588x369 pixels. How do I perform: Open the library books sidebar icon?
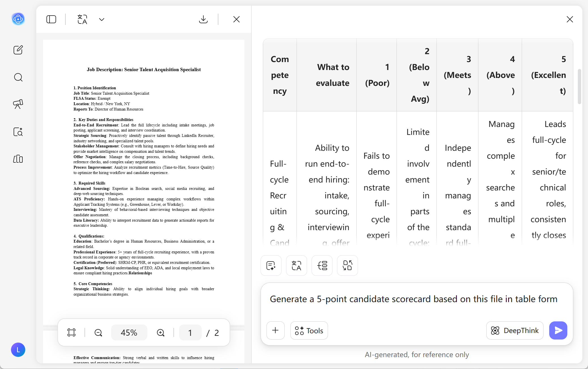[x=18, y=159]
